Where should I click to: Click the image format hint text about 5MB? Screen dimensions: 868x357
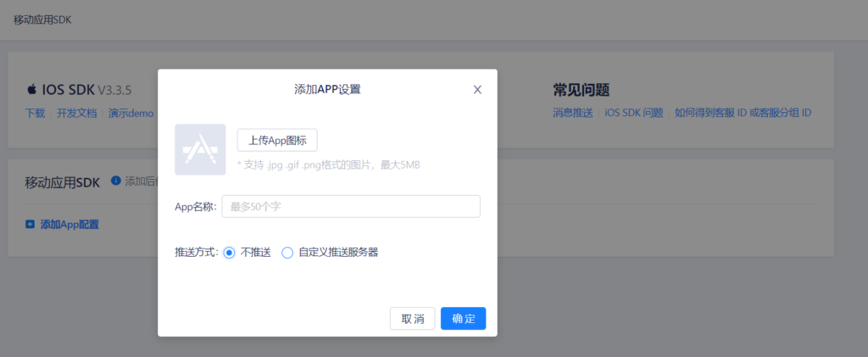329,165
